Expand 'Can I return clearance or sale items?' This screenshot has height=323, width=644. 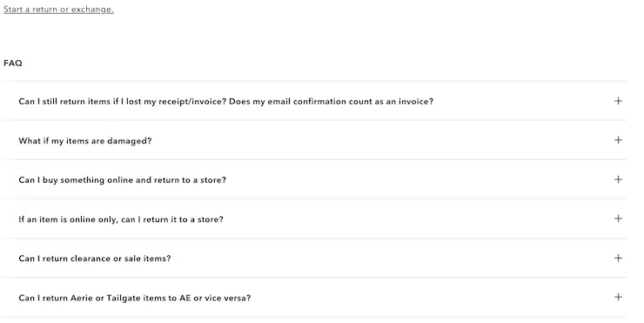pos(315,258)
